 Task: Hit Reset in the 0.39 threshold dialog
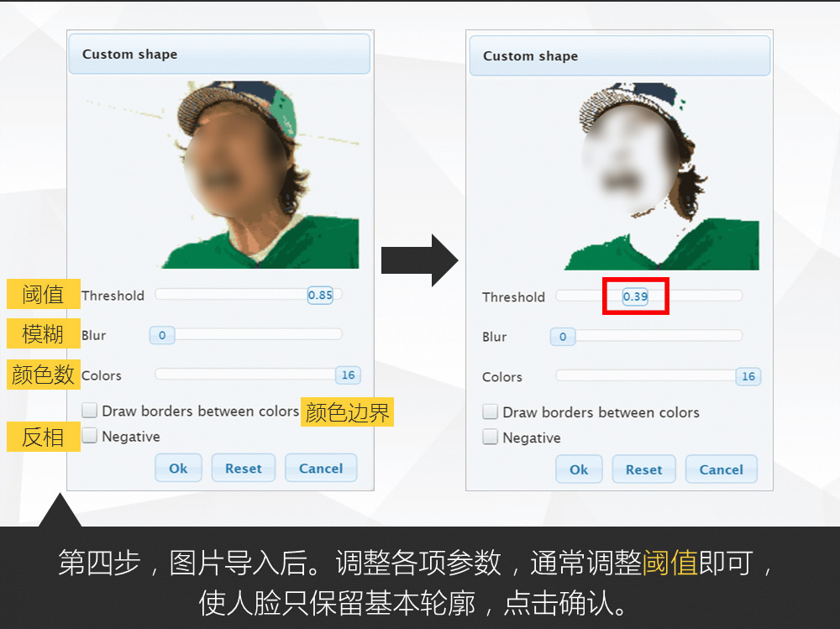point(643,470)
